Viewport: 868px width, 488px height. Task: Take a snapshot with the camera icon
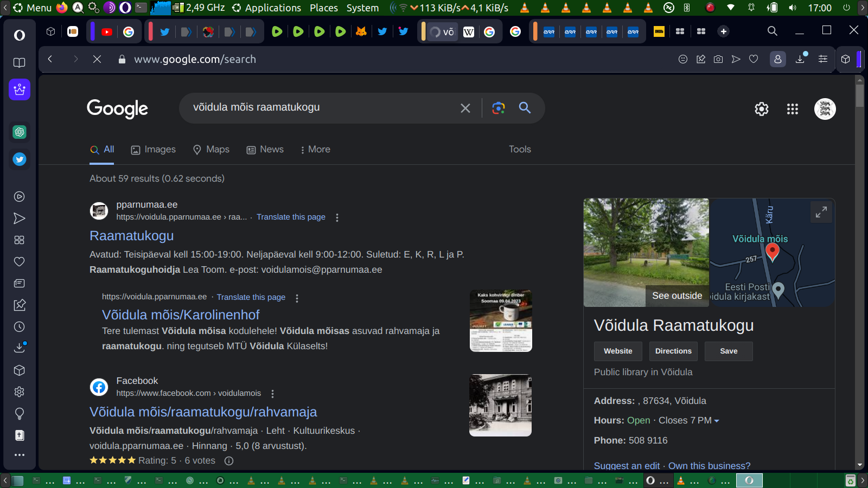click(x=718, y=59)
